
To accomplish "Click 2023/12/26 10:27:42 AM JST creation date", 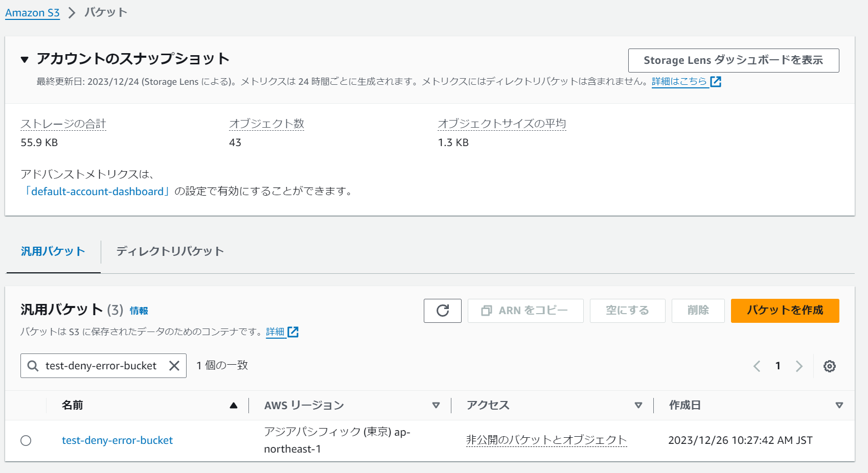I will point(740,440).
